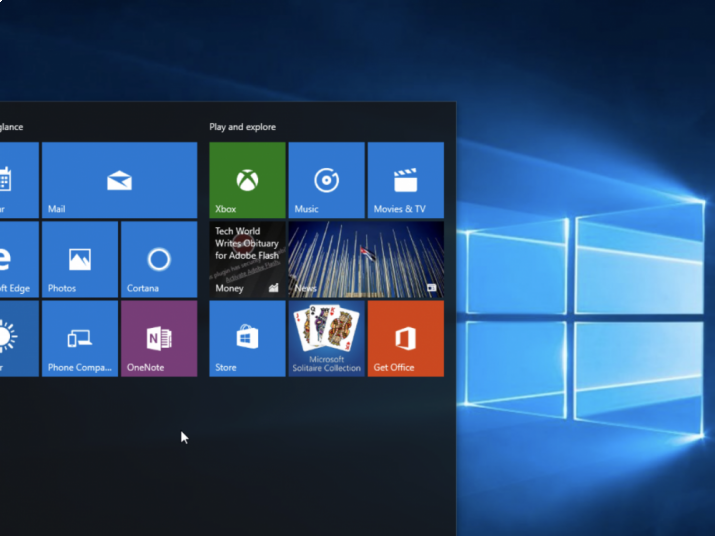Screen dimensions: 715x536
Task: Open the Get Office tile
Action: point(406,338)
